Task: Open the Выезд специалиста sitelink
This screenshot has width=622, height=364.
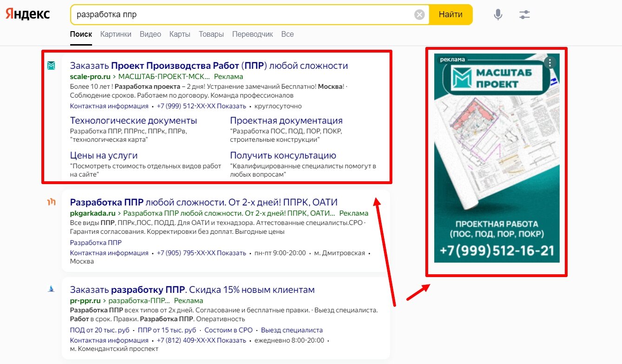Action: (x=291, y=330)
